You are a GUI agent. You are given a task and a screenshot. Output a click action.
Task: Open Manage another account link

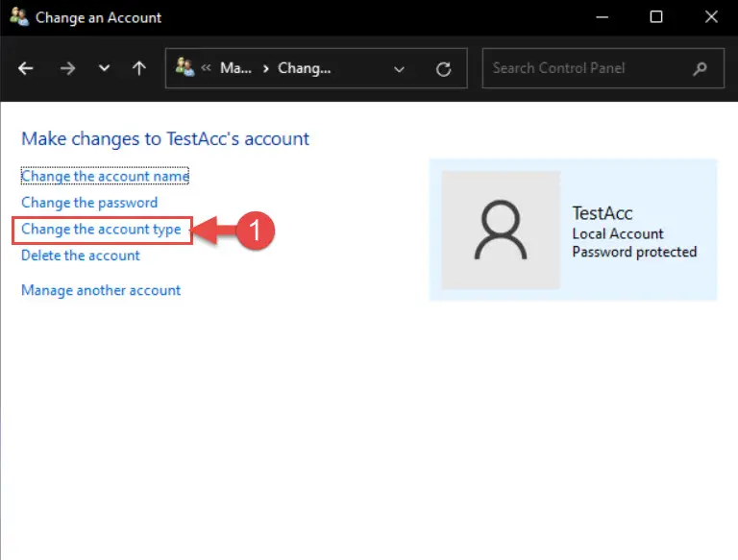tap(101, 290)
